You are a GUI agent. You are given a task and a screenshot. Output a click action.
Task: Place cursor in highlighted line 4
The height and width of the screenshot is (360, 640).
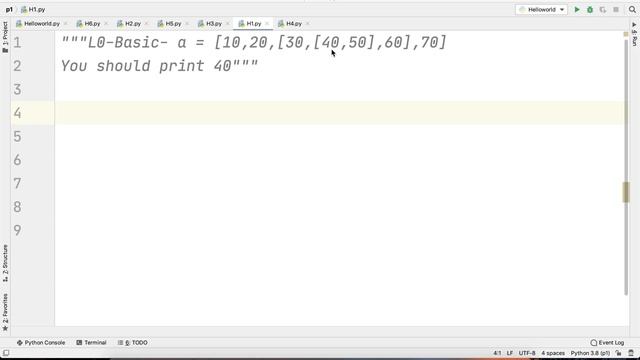coord(339,113)
